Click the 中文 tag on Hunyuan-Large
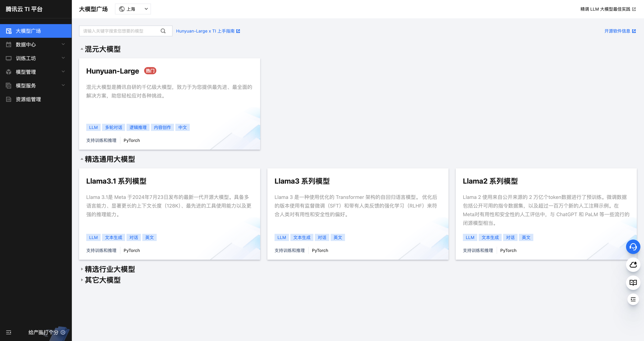The width and height of the screenshot is (644, 341). [183, 127]
